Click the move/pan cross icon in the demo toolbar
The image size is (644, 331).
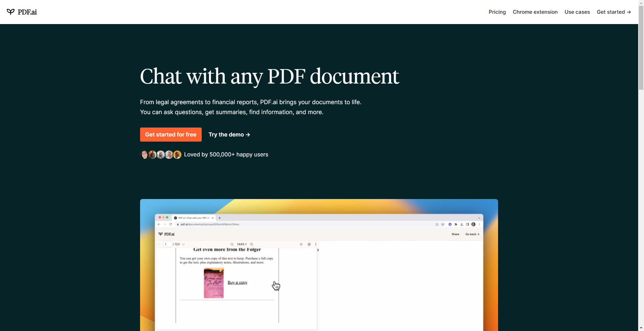coord(301,244)
